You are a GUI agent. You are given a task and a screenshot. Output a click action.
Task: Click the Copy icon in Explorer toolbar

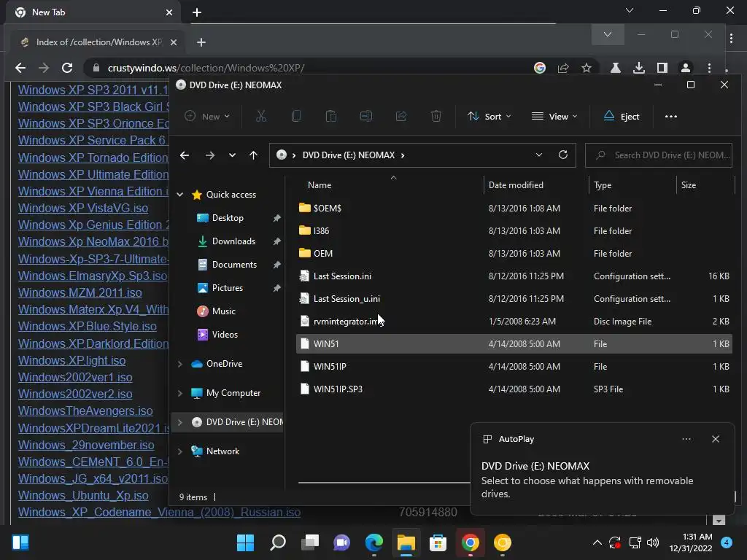pyautogui.click(x=296, y=116)
